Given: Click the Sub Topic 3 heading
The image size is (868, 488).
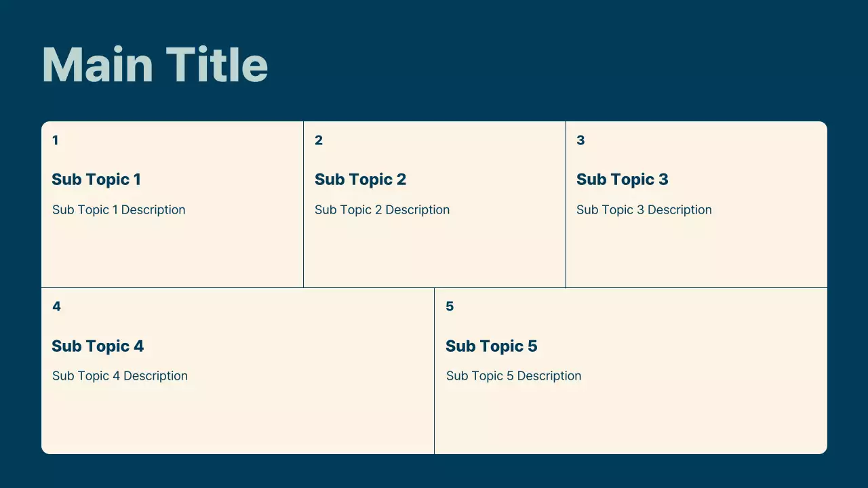Looking at the screenshot, I should click(622, 180).
